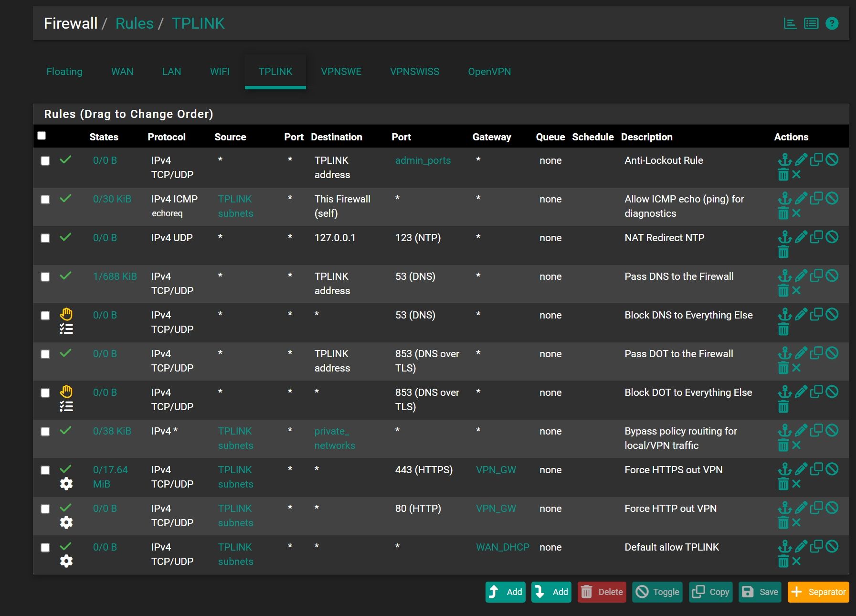The height and width of the screenshot is (616, 856).
Task: Click pass checkmark on Anti-Lockout Rule
Action: 66,159
